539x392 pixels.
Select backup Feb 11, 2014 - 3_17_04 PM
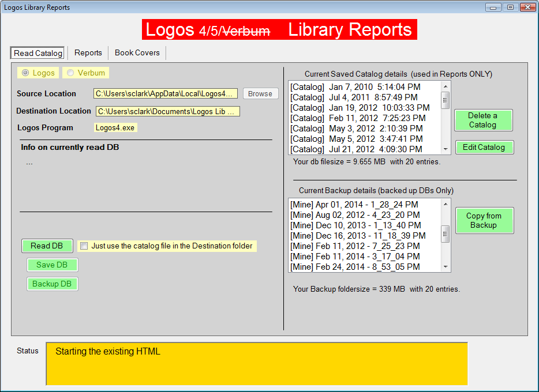click(x=365, y=257)
